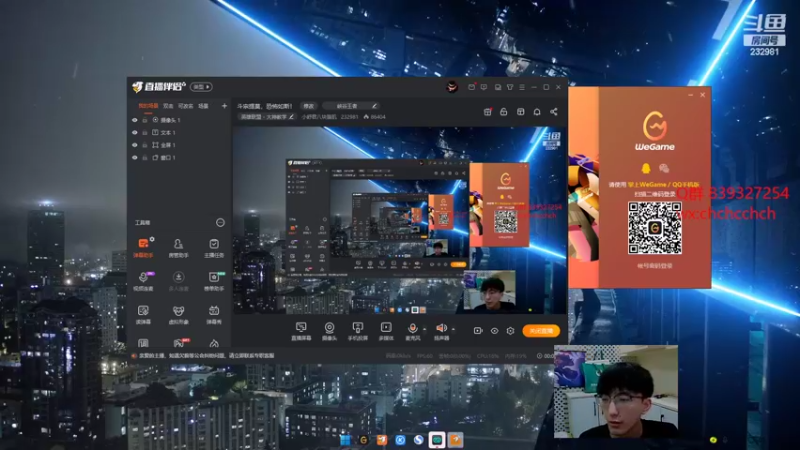800x450 pixels.
Task: Select the second scene tab
Action: [168, 106]
